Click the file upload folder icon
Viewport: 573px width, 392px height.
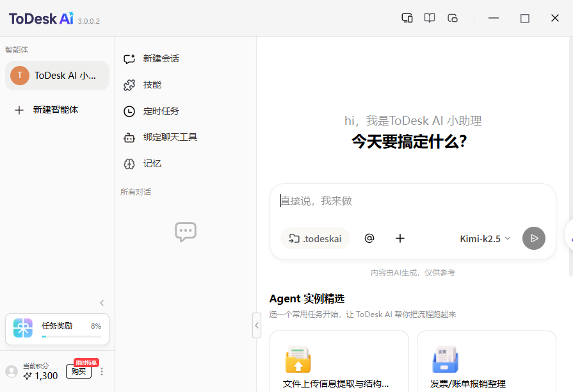pyautogui.click(x=298, y=359)
